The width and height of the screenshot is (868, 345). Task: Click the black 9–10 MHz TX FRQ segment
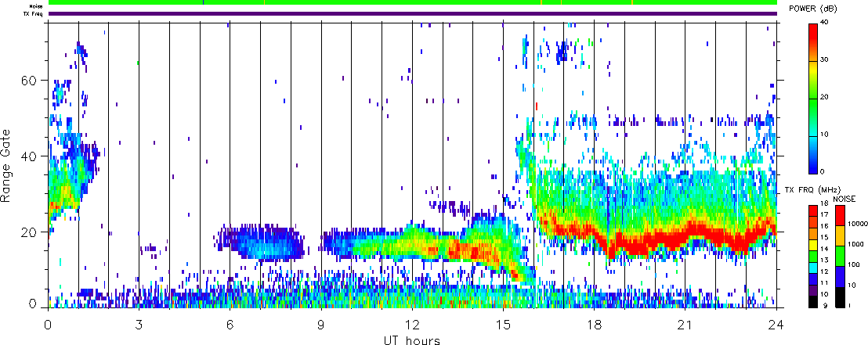[x=813, y=303]
